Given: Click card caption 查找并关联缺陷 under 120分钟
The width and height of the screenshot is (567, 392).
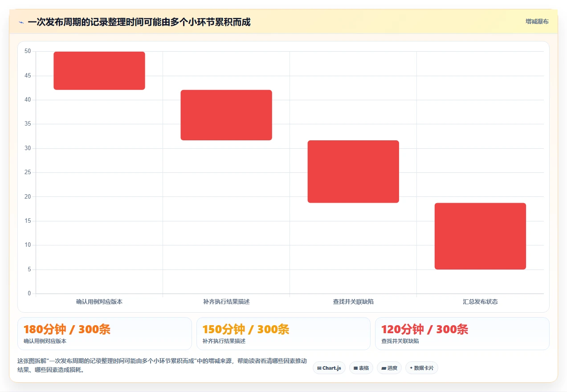Looking at the screenshot, I should [400, 341].
